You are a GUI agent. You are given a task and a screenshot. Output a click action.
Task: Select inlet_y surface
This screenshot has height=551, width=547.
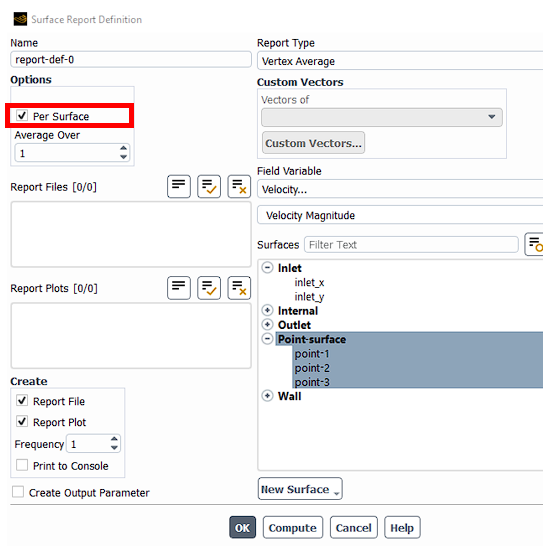[x=310, y=297]
